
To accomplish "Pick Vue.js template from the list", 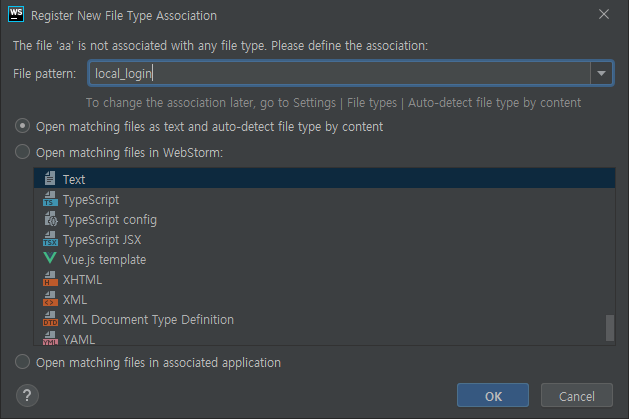I will (324, 259).
